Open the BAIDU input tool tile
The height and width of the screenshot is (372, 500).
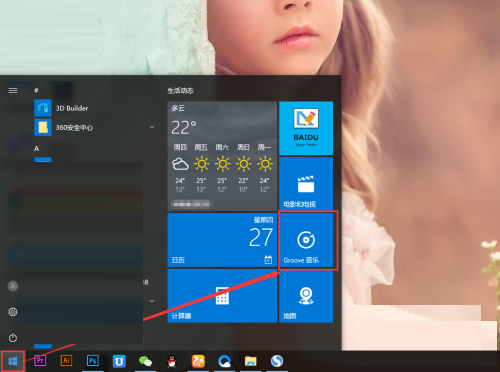click(306, 128)
